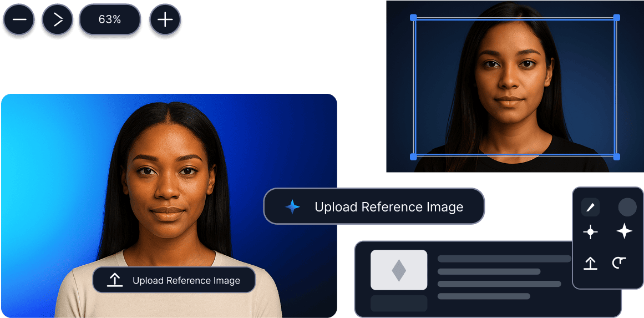Click the blue sparkle icon in the Upload Reference Image pill
The height and width of the screenshot is (318, 644).
(292, 207)
